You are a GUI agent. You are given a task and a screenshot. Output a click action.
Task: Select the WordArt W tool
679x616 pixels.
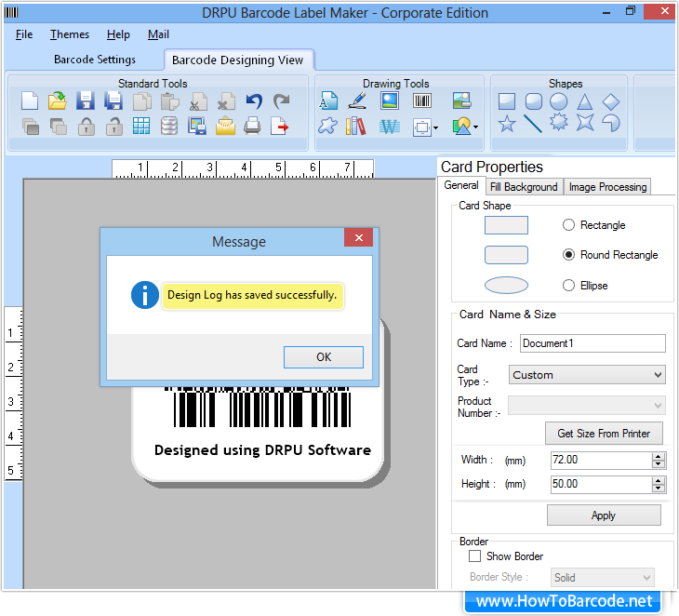390,127
